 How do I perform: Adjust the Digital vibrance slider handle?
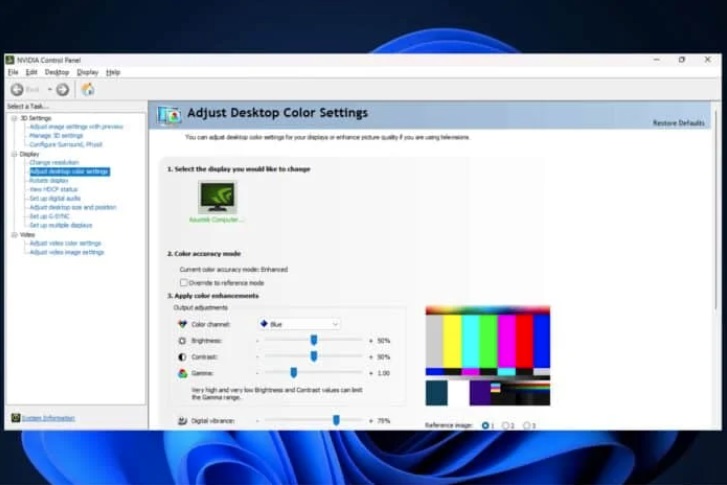point(336,420)
